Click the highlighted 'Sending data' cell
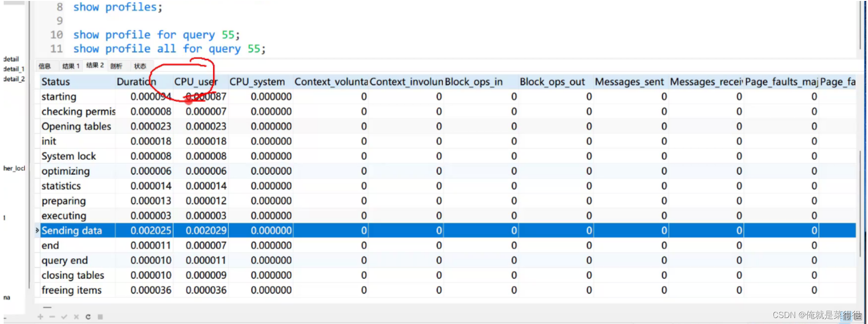This screenshot has height=324, width=868. coord(77,231)
